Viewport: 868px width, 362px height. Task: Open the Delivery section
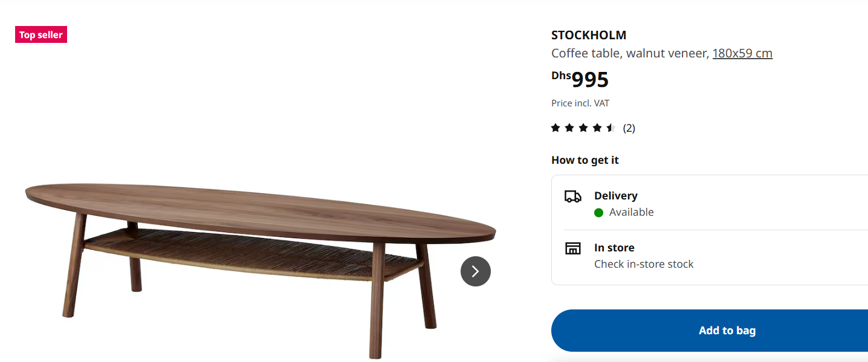pyautogui.click(x=615, y=195)
